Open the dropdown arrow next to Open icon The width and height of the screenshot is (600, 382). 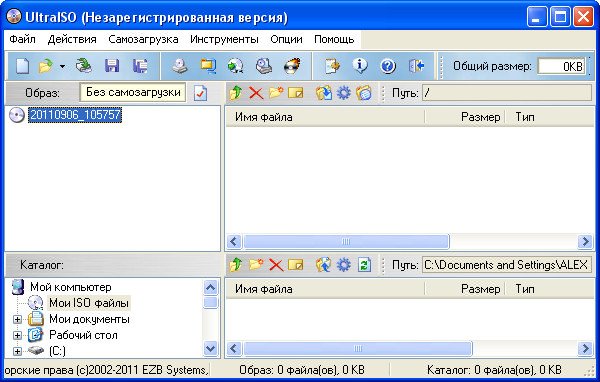(x=62, y=66)
